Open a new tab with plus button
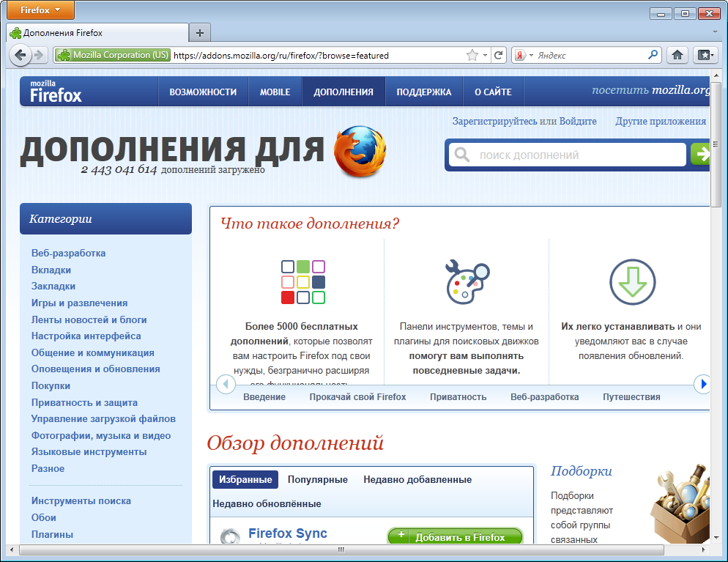728x562 pixels. coord(200,33)
